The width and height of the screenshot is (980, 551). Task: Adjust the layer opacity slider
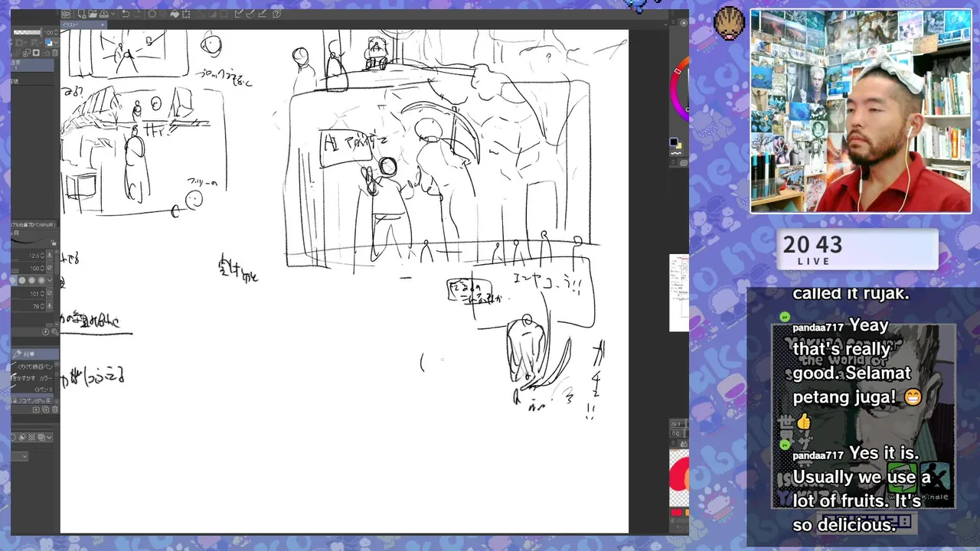28,32
